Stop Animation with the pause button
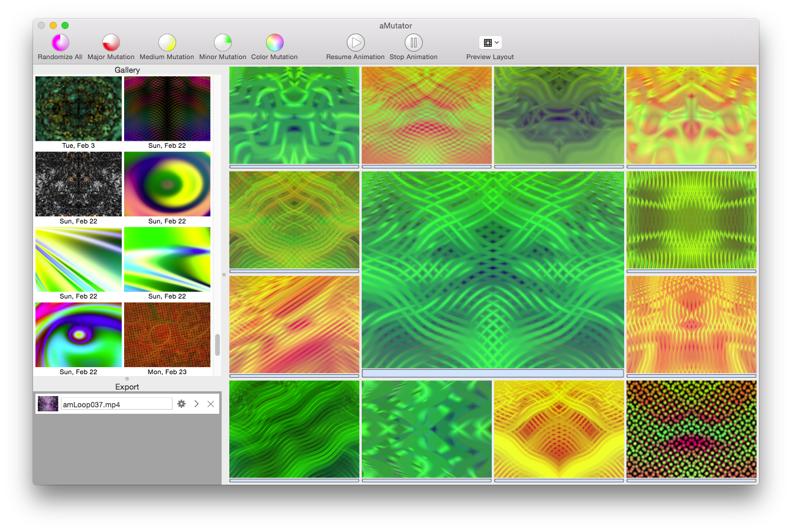Viewport: 792px width, 532px height. (414, 43)
